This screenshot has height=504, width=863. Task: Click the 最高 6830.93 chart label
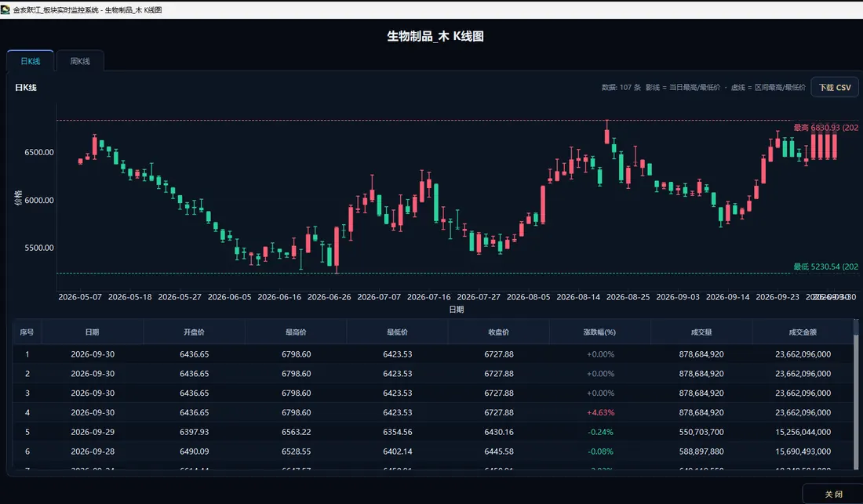pyautogui.click(x=825, y=128)
